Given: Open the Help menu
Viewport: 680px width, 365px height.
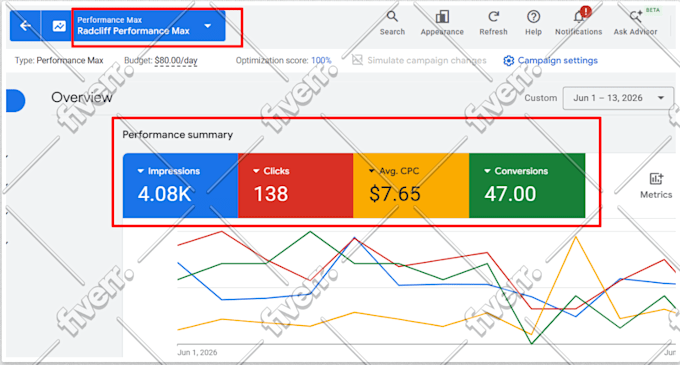Looking at the screenshot, I should [533, 23].
